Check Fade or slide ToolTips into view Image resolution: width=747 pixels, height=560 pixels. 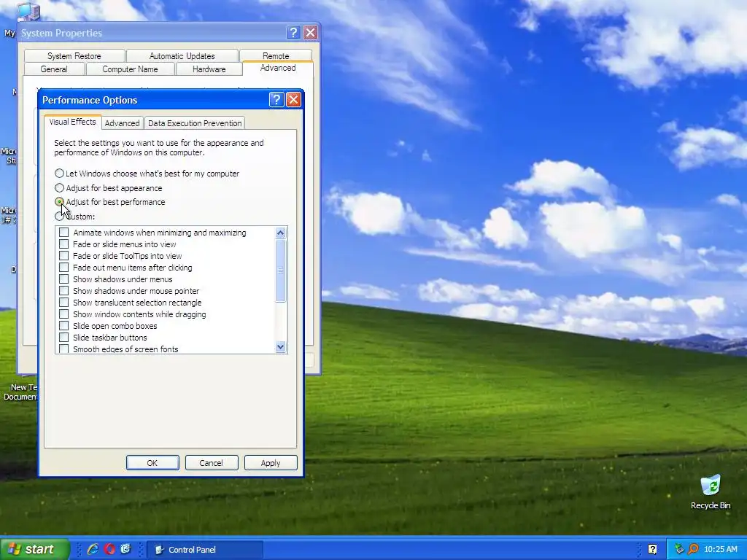click(x=64, y=256)
